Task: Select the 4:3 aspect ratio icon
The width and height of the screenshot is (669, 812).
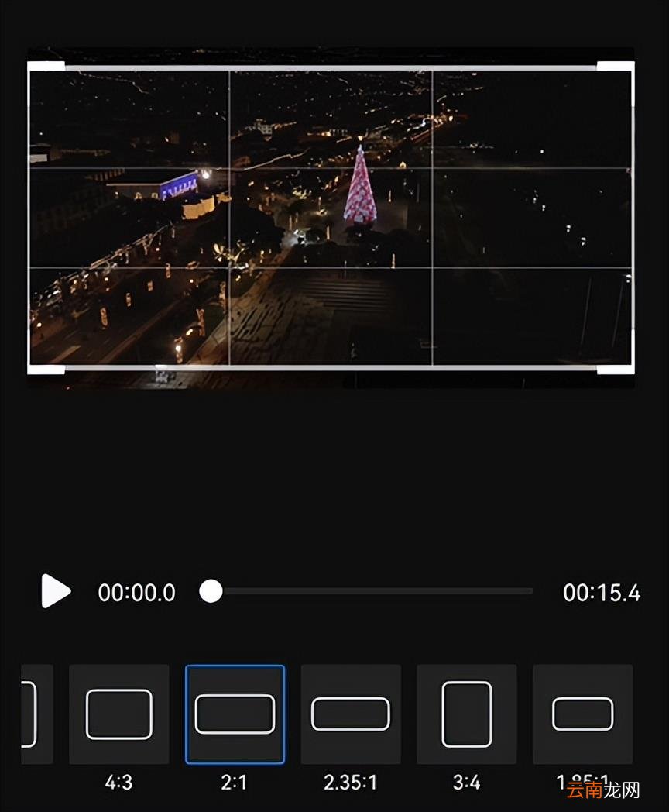Action: coord(119,714)
